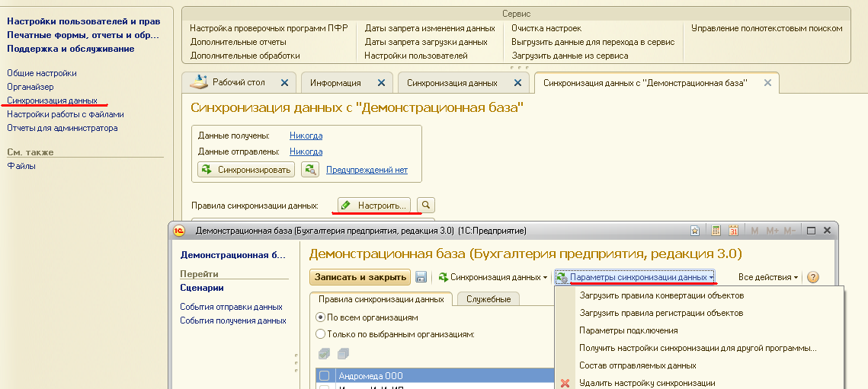The width and height of the screenshot is (868, 389).
Task: Open Дополнительные отчеты in Сервис panel
Action: (238, 42)
